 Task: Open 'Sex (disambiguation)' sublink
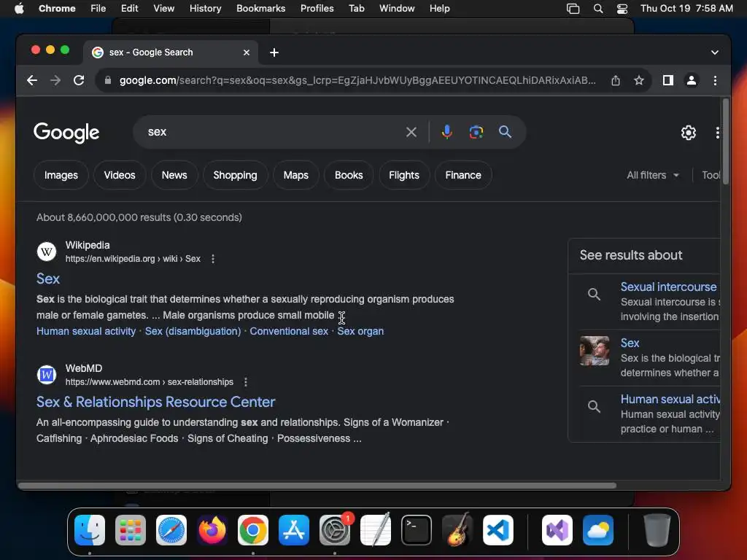[193, 331]
